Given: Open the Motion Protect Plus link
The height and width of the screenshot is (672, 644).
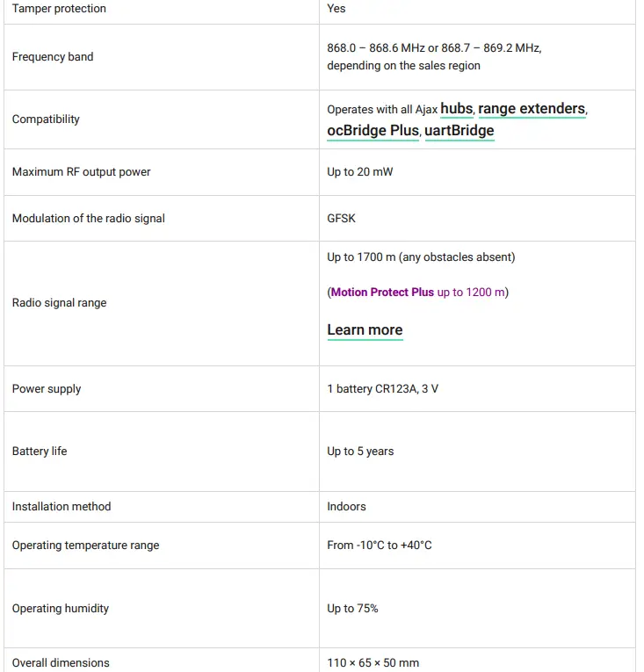Looking at the screenshot, I should 382,293.
